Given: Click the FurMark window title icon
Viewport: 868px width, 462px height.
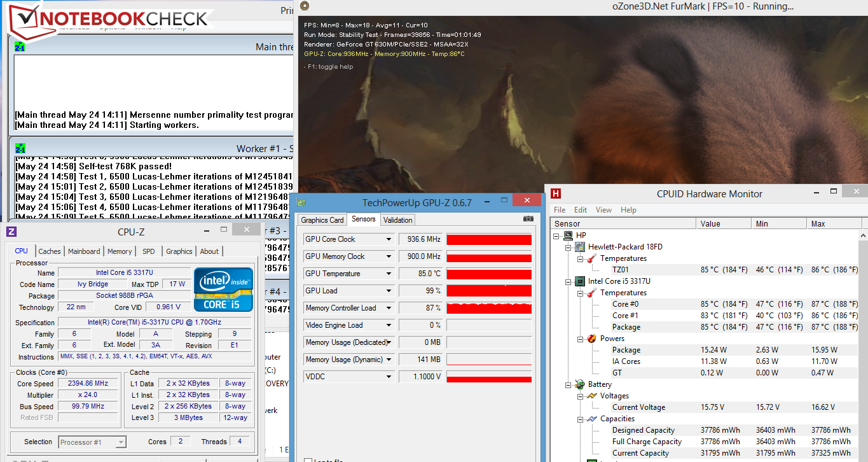Looking at the screenshot, I should [305, 6].
